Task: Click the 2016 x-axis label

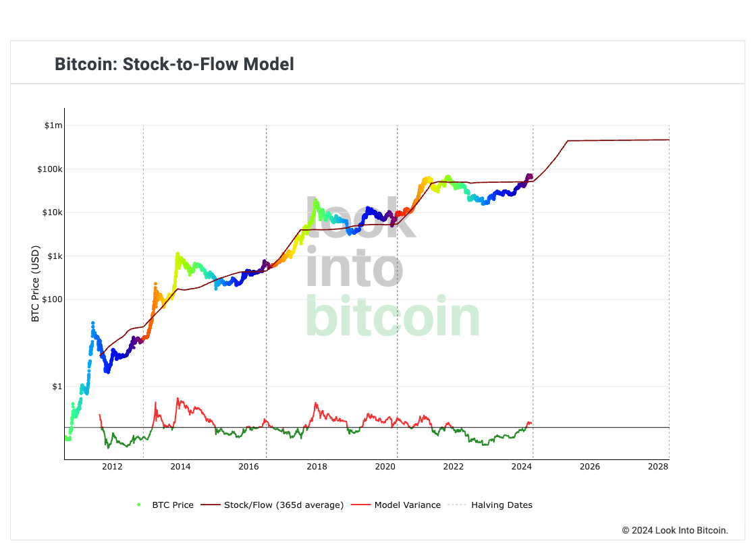Action: tap(248, 466)
